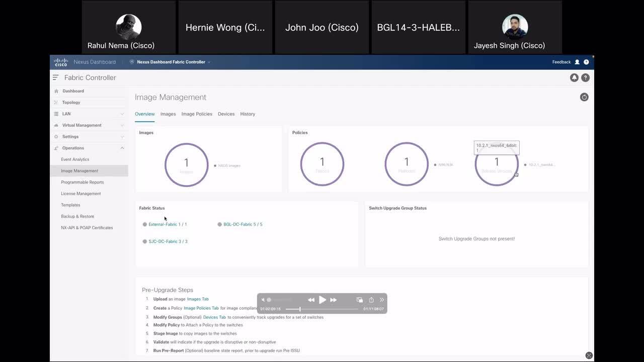Open Programmable Reports in the sidebar

point(83,182)
